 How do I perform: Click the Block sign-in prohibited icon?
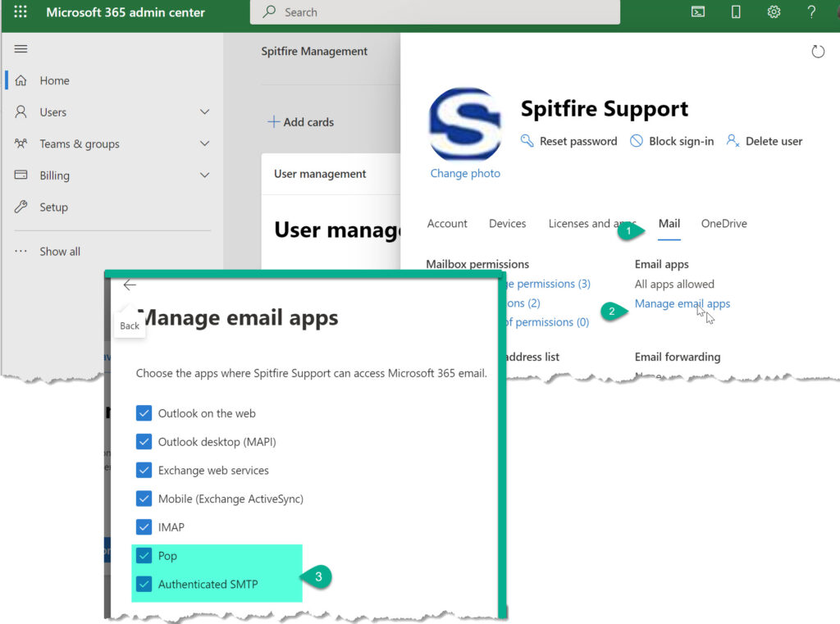pyautogui.click(x=636, y=141)
